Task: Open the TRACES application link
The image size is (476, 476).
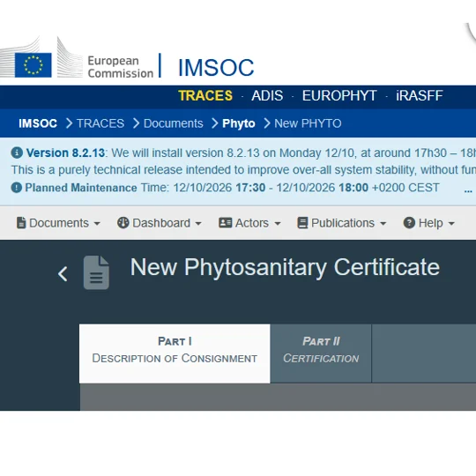Action: 205,95
